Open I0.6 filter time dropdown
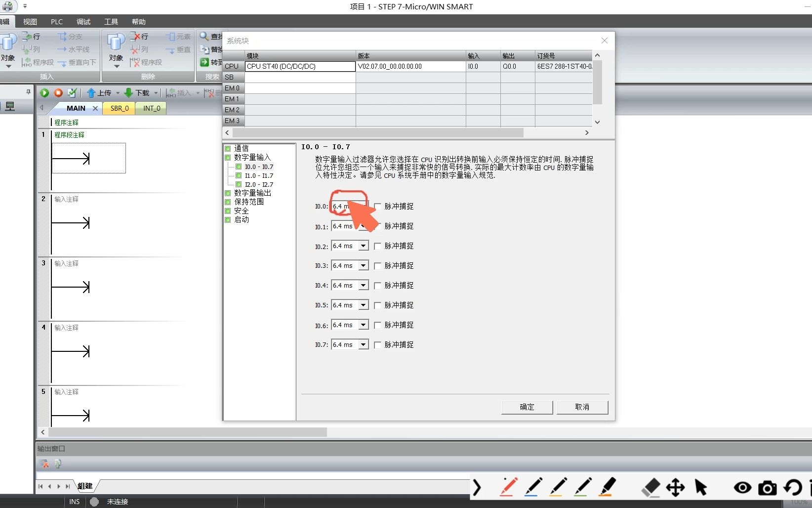The image size is (812, 508). pyautogui.click(x=364, y=325)
